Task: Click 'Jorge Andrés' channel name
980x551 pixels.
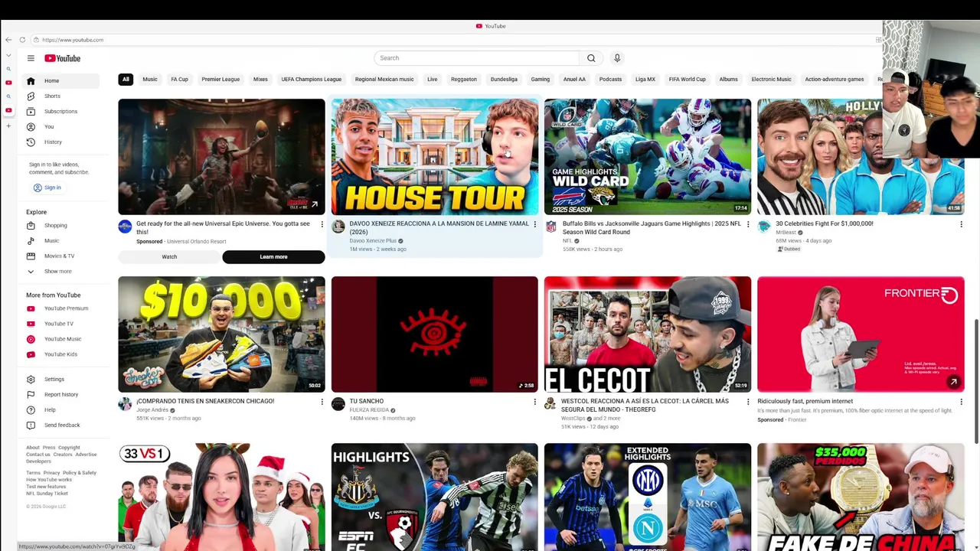Action: [152, 410]
